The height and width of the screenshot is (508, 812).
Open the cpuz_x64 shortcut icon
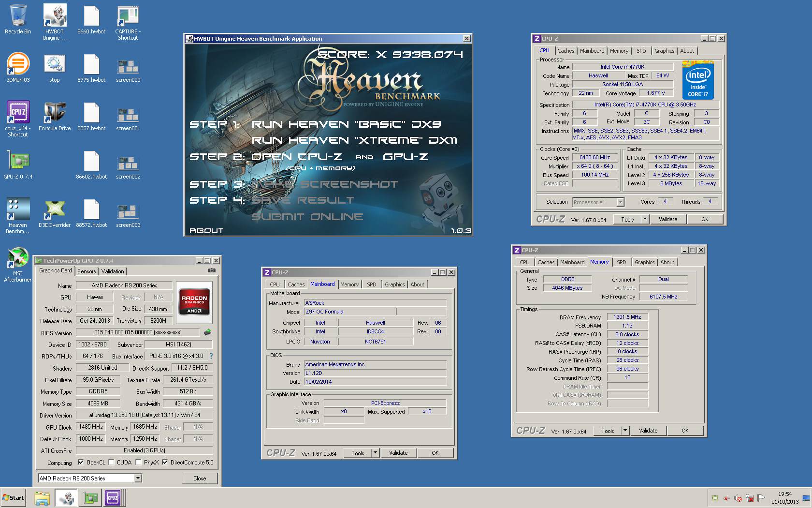(x=18, y=119)
